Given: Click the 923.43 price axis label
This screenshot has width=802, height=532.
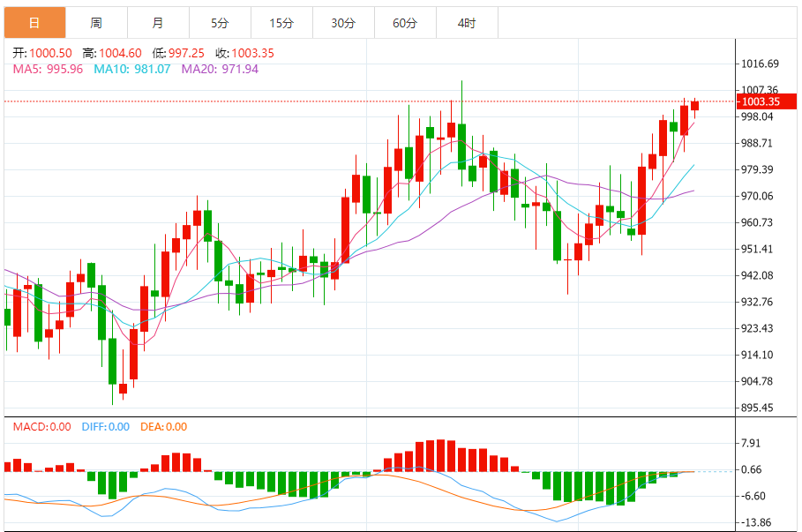Looking at the screenshot, I should tap(757, 328).
